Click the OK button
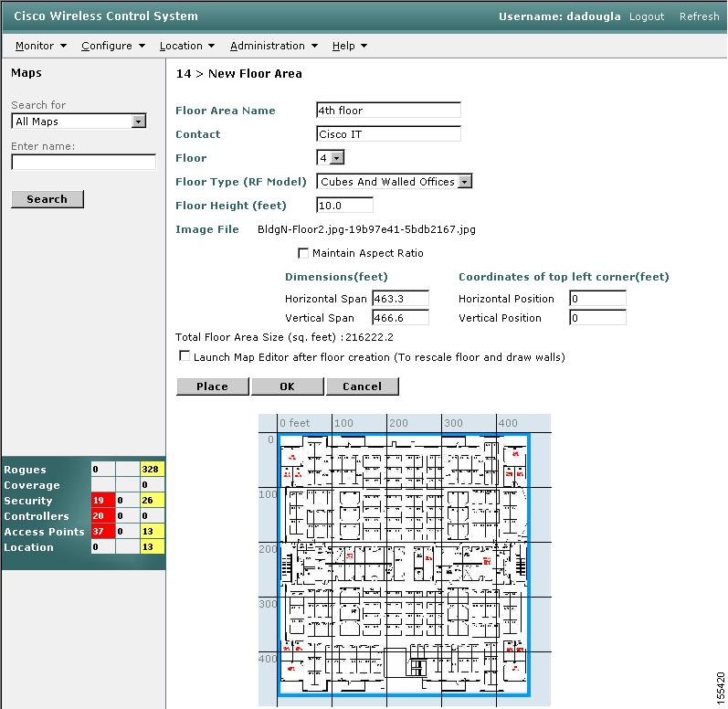Screen dimensions: 728x709 pyautogui.click(x=288, y=386)
